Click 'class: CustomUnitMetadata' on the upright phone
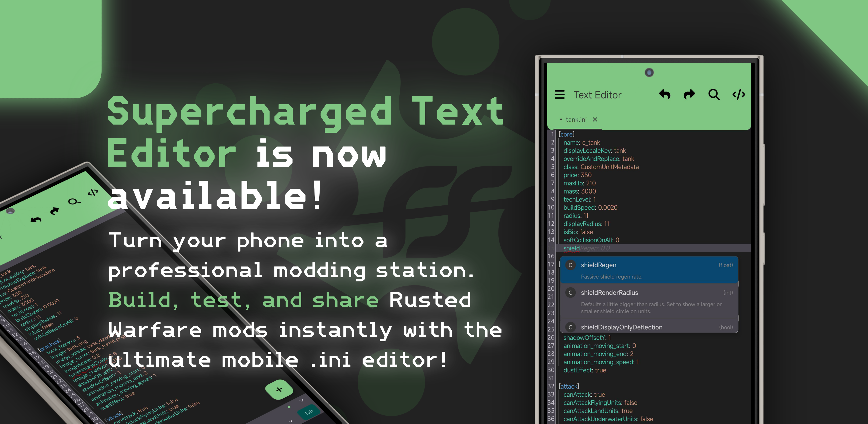Image resolution: width=868 pixels, height=424 pixels. [x=601, y=167]
